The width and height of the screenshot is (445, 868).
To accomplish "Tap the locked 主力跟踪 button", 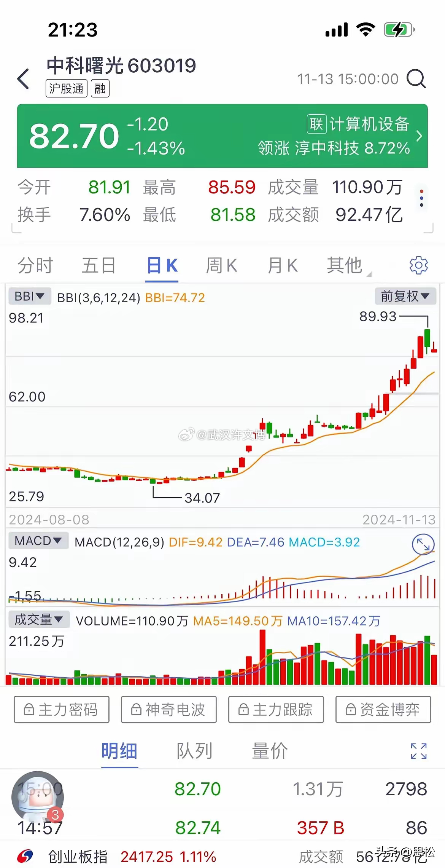I will 276,710.
